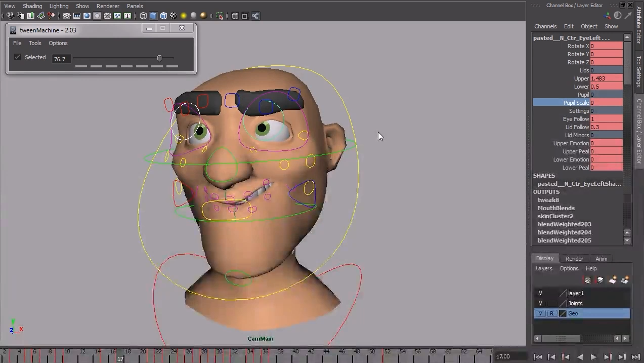Click the channel box manipulator axes icon
644x363 pixels.
(608, 16)
